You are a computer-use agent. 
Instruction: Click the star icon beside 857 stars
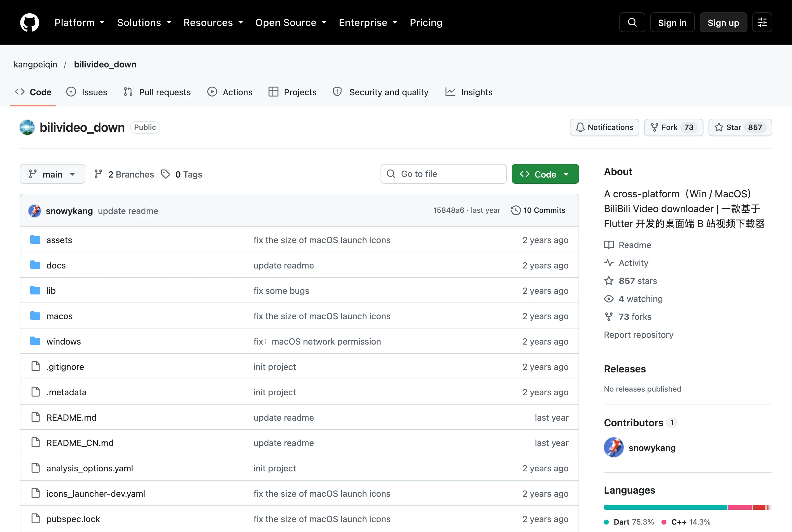coord(609,281)
